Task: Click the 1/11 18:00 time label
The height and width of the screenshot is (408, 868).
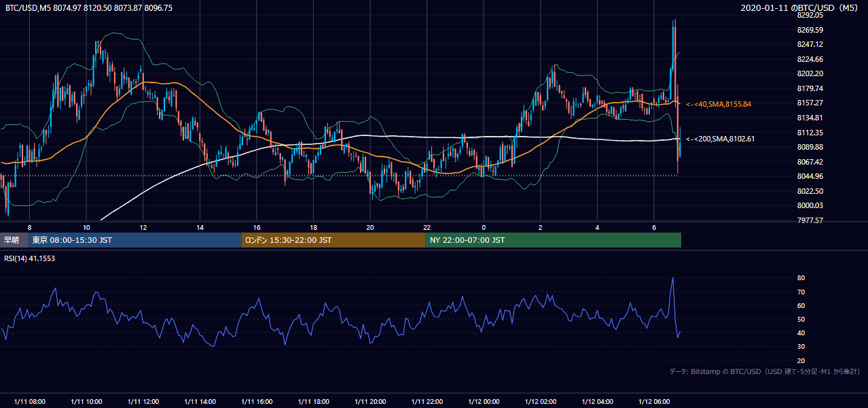Action: pyautogui.click(x=313, y=401)
